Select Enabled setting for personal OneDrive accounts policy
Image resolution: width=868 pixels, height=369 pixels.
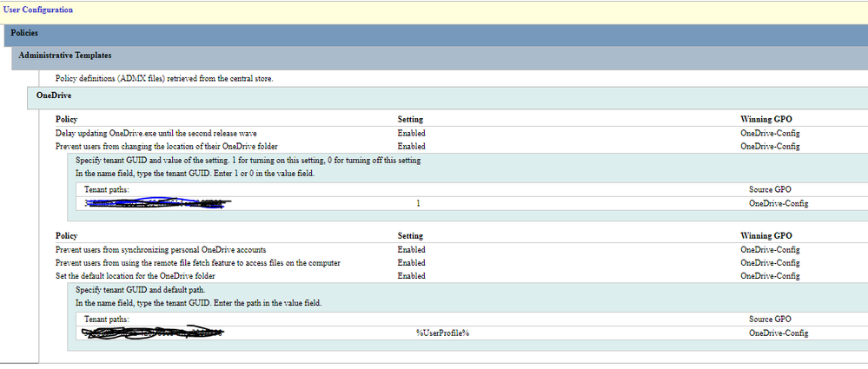pos(411,250)
